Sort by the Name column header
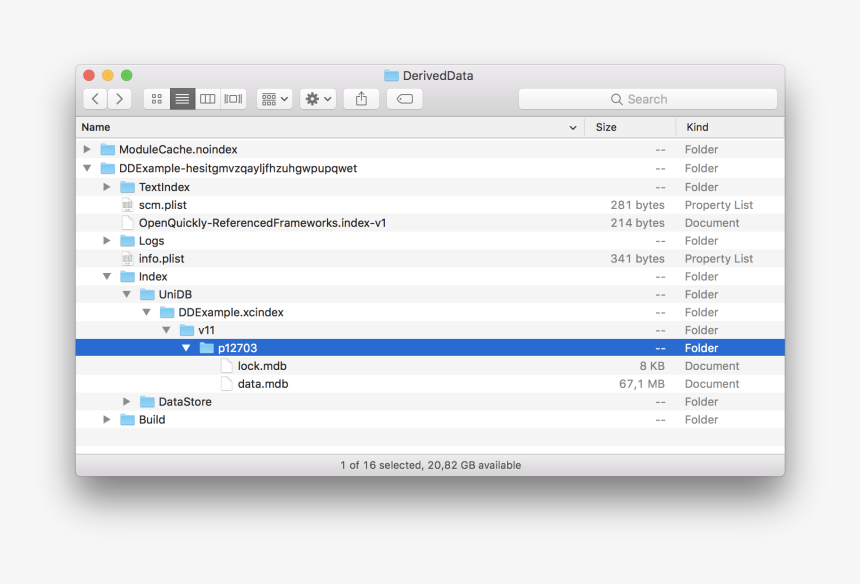The height and width of the screenshot is (584, 860). pos(96,127)
